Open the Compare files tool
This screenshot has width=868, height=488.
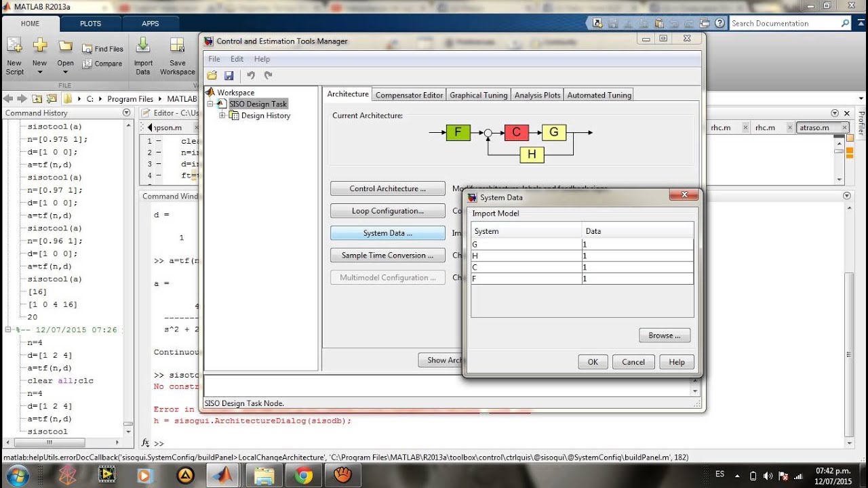[x=102, y=64]
